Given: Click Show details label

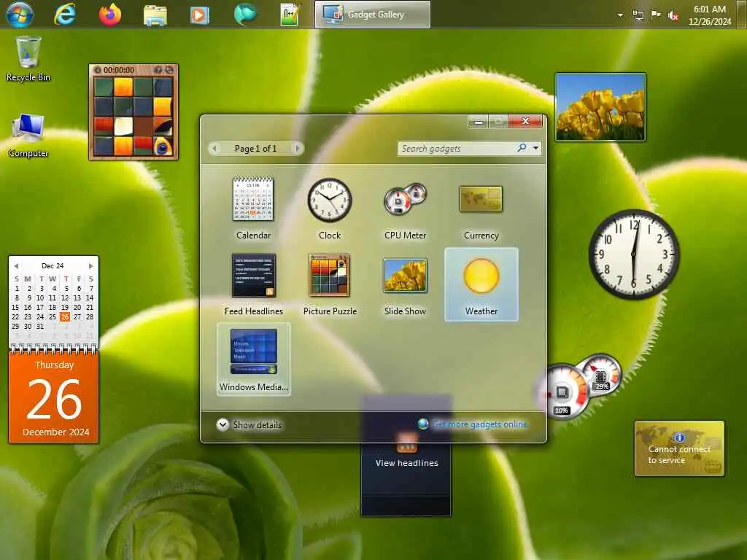Looking at the screenshot, I should (258, 425).
